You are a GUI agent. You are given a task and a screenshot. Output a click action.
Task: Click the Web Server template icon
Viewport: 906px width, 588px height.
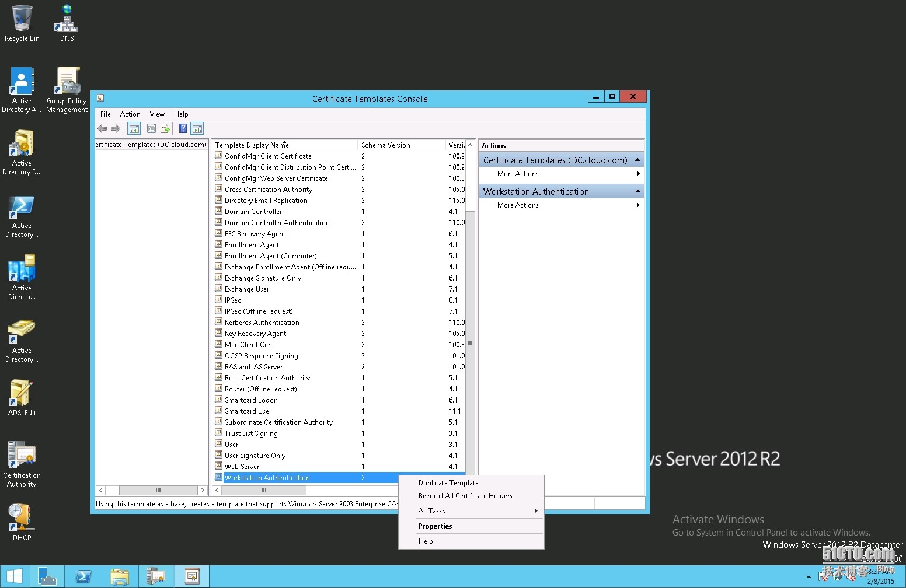pos(219,466)
